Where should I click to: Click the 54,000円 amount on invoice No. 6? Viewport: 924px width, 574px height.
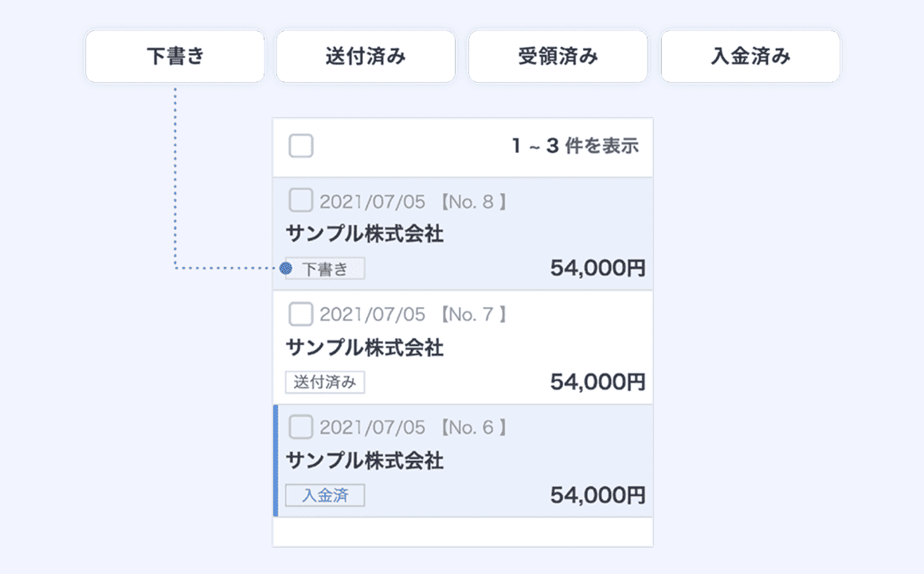(598, 495)
